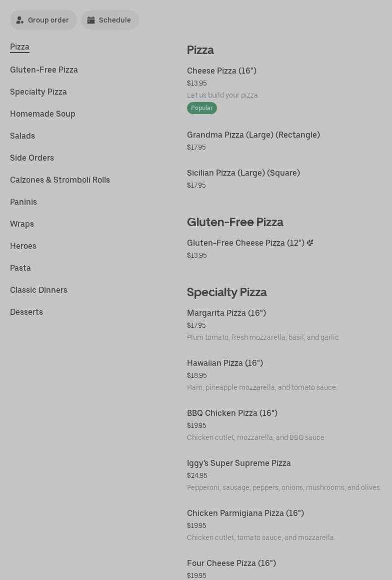
Task: Select the Pizza category in the sidebar
Action: pos(19,47)
